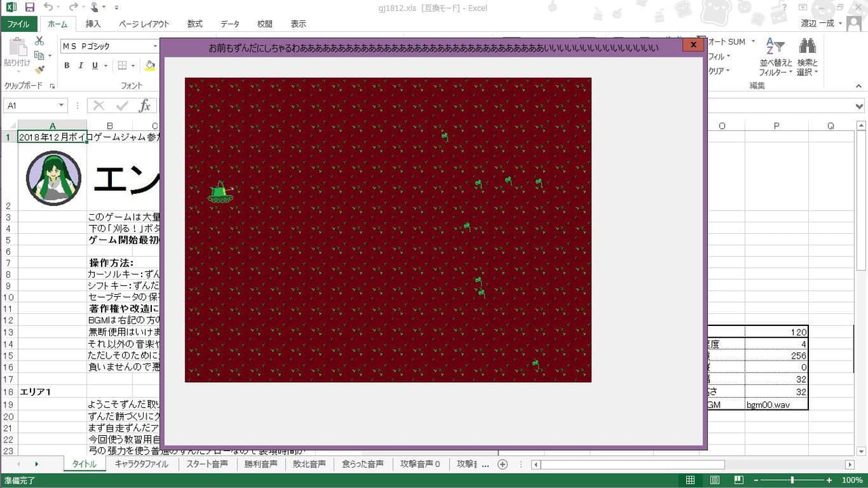This screenshot has width=868, height=488.
Task: Open the ファイル tab
Action: click(18, 24)
